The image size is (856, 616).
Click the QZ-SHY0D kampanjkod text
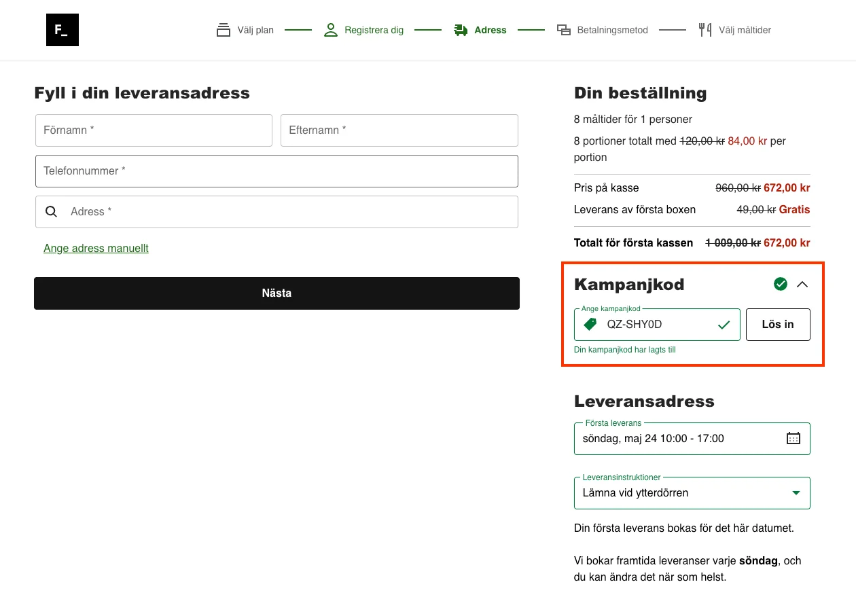[635, 325]
